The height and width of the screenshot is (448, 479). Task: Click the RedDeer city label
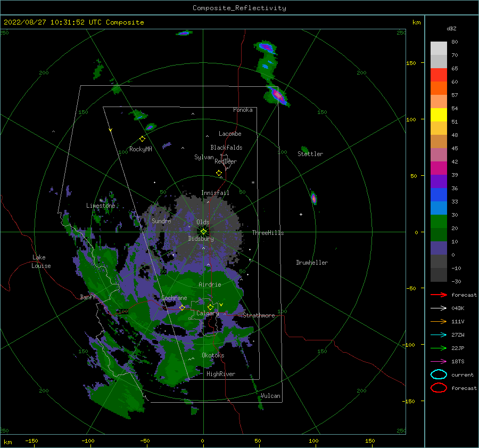coord(226,161)
